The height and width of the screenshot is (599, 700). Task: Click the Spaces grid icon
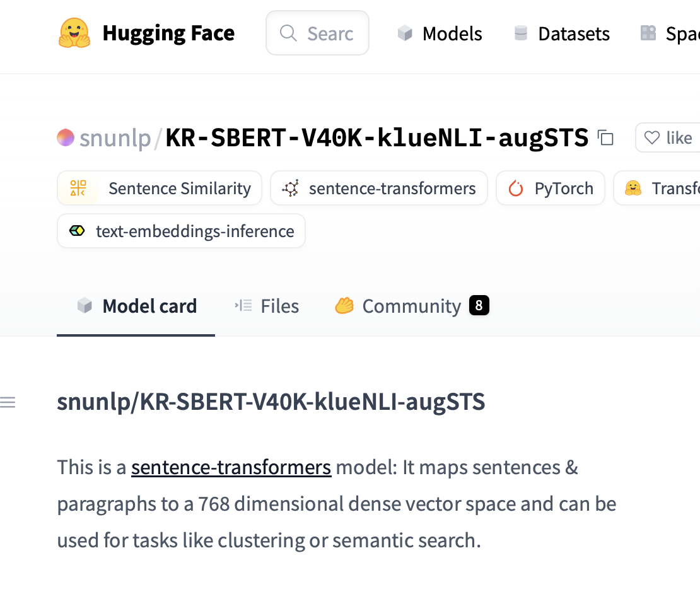(648, 33)
